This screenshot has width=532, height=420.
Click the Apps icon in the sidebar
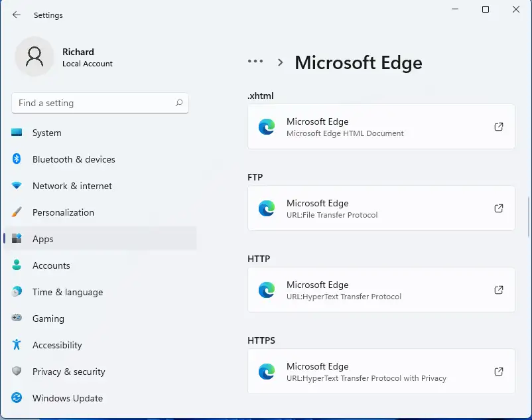[x=17, y=238]
